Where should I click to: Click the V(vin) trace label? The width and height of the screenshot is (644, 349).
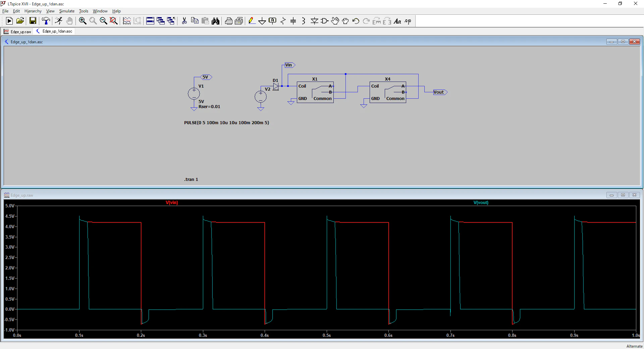[172, 203]
